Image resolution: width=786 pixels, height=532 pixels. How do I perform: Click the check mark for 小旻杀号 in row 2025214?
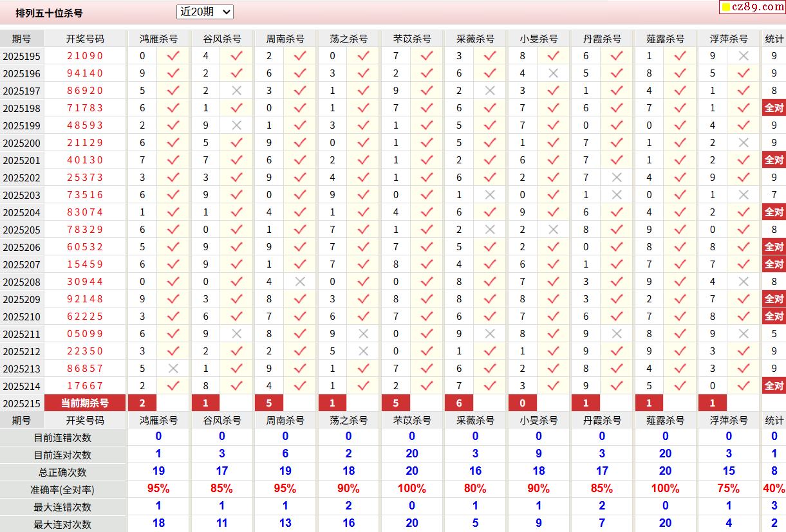[x=553, y=386]
